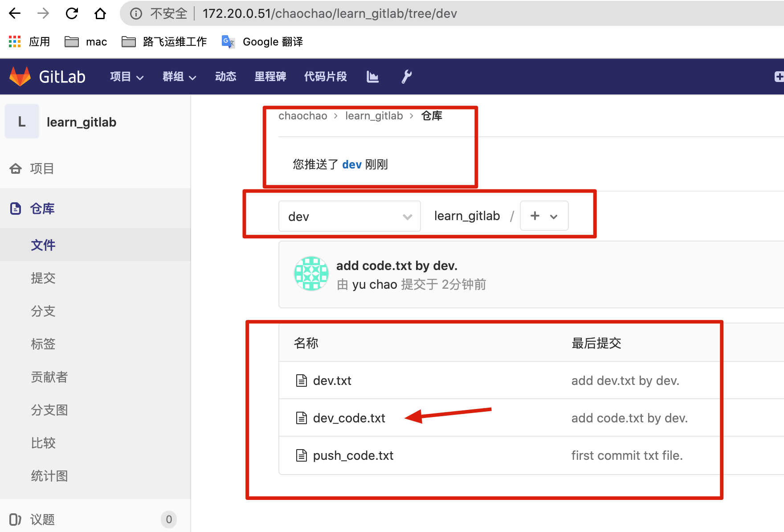Click the GitLab fox logo
Image resolution: width=784 pixels, height=532 pixels.
tap(20, 77)
